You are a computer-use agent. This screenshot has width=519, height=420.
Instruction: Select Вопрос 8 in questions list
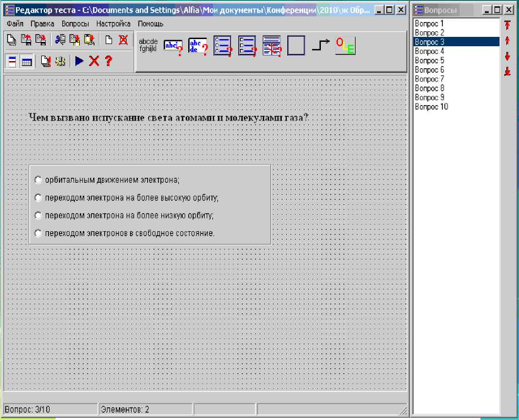coord(456,89)
